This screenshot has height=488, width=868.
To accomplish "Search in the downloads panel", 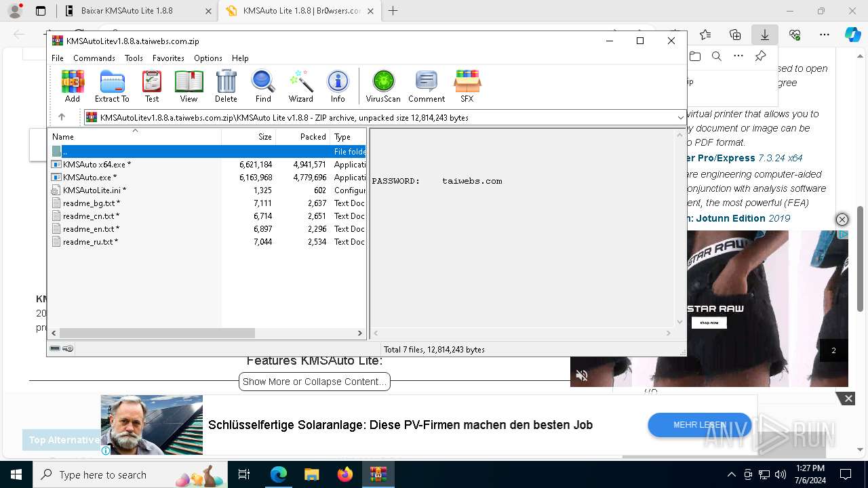I will (x=716, y=56).
